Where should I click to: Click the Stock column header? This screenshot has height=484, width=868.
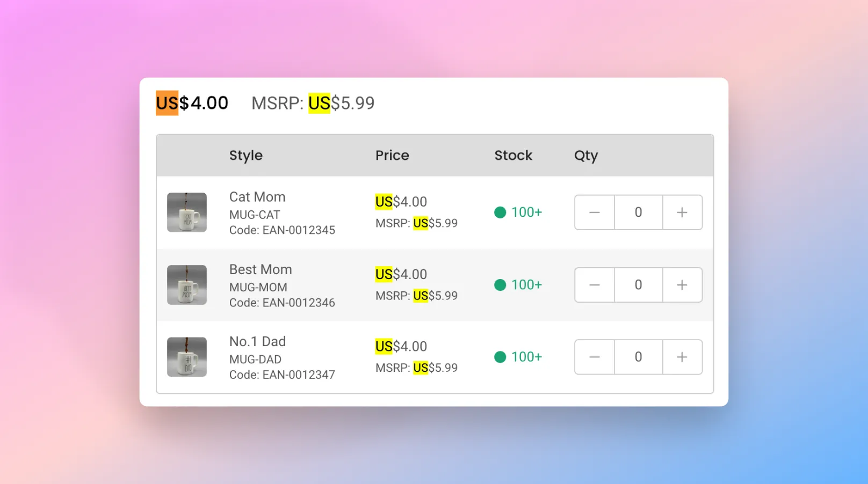513,156
